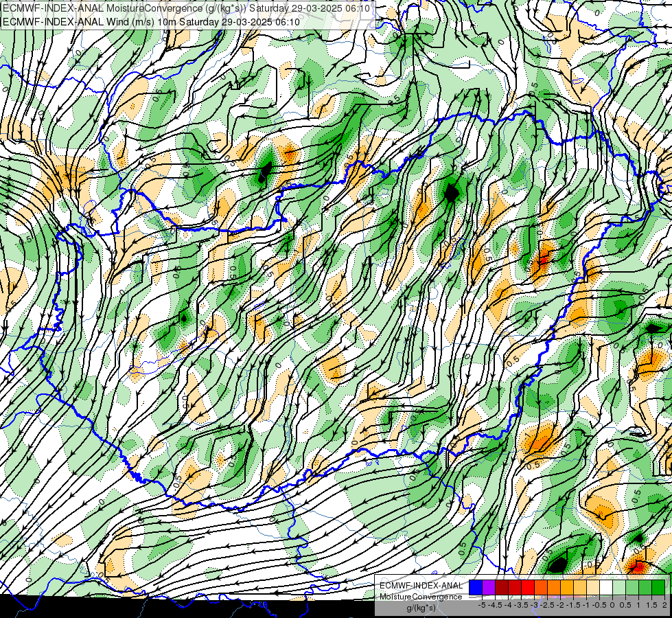Image resolution: width=672 pixels, height=618 pixels.
Task: Click the 1.5 legend tick label
Action: [x=651, y=605]
